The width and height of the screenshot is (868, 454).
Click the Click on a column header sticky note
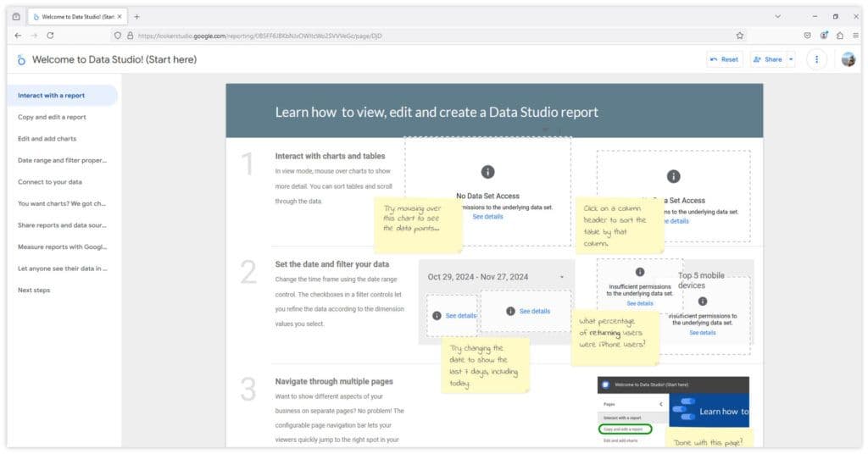[x=620, y=225]
